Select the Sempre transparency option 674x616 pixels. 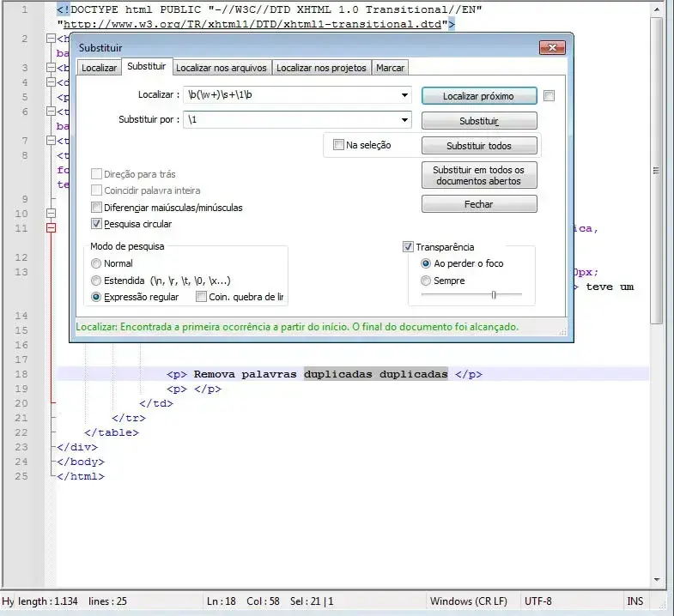pyautogui.click(x=426, y=281)
